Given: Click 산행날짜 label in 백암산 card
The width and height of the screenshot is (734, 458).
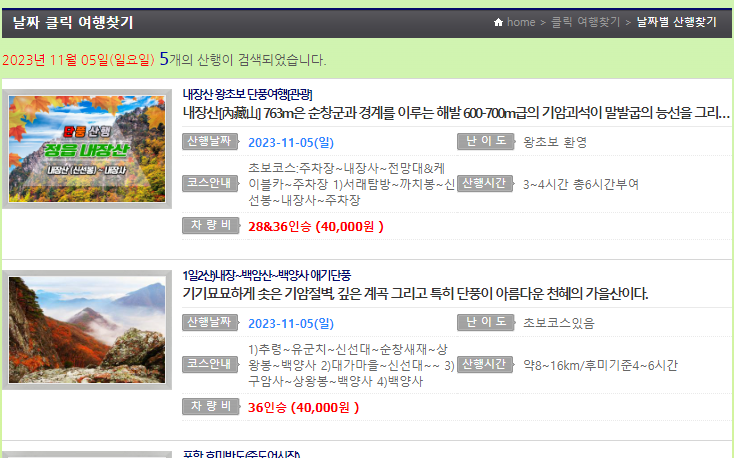Looking at the screenshot, I should 210,322.
